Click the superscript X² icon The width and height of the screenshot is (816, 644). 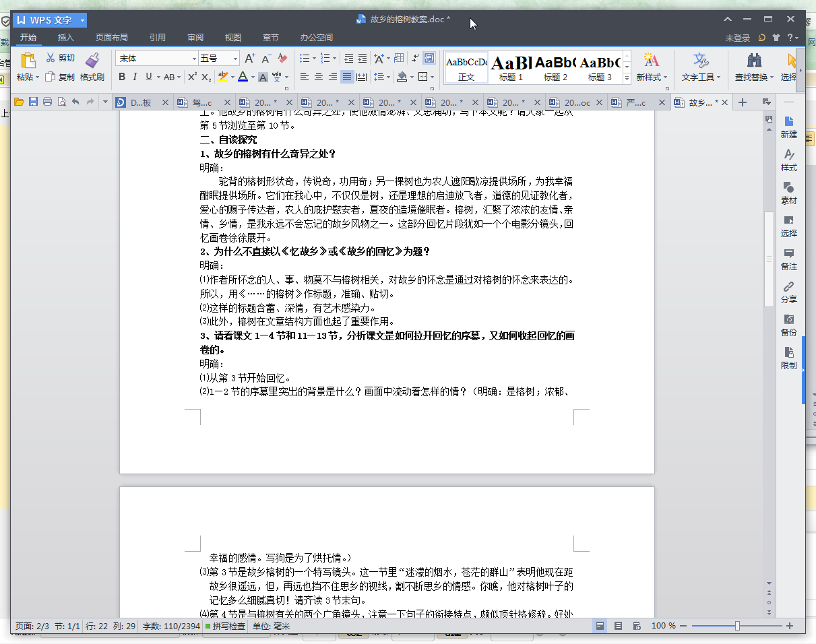click(192, 77)
